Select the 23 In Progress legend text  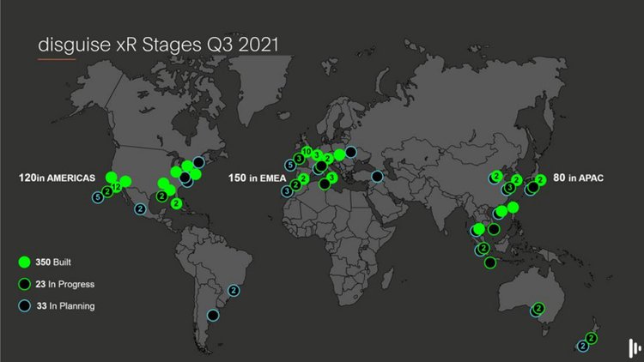(x=65, y=284)
